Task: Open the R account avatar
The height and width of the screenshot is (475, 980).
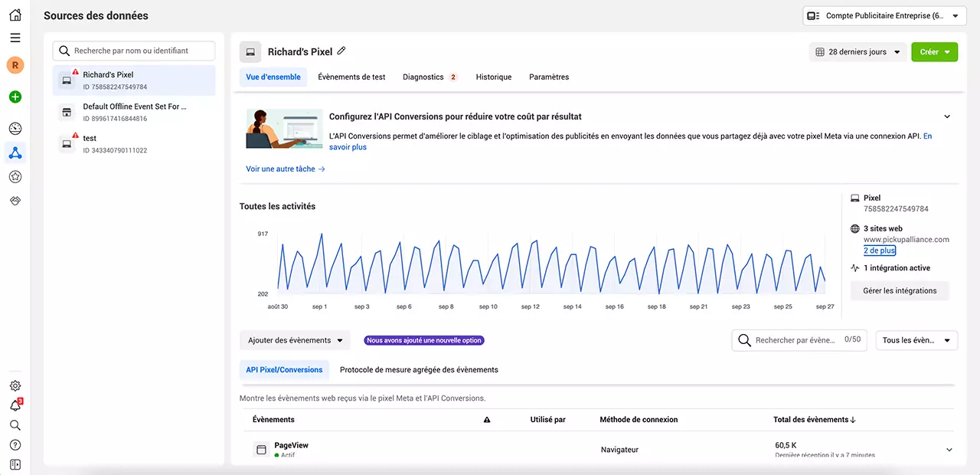Action: point(15,65)
